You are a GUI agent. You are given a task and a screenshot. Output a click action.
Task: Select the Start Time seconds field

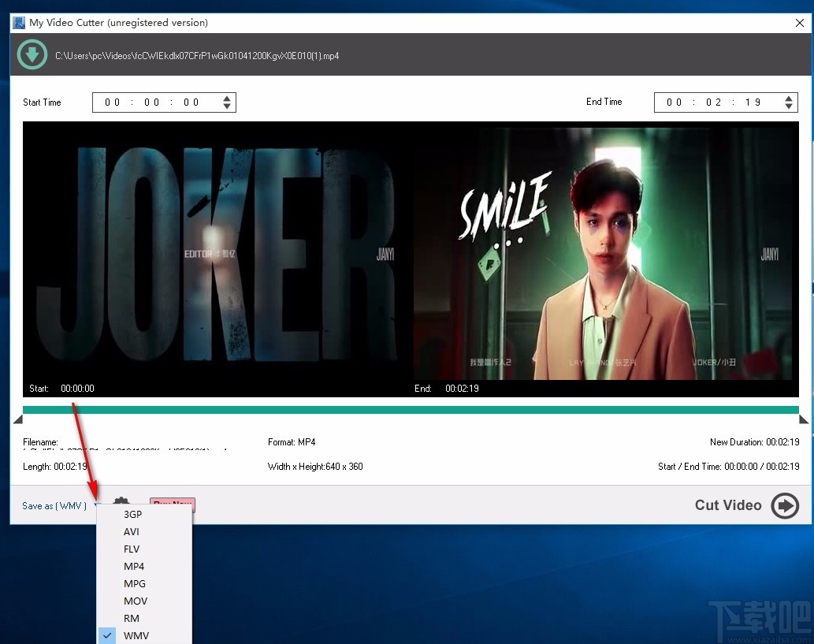191,102
